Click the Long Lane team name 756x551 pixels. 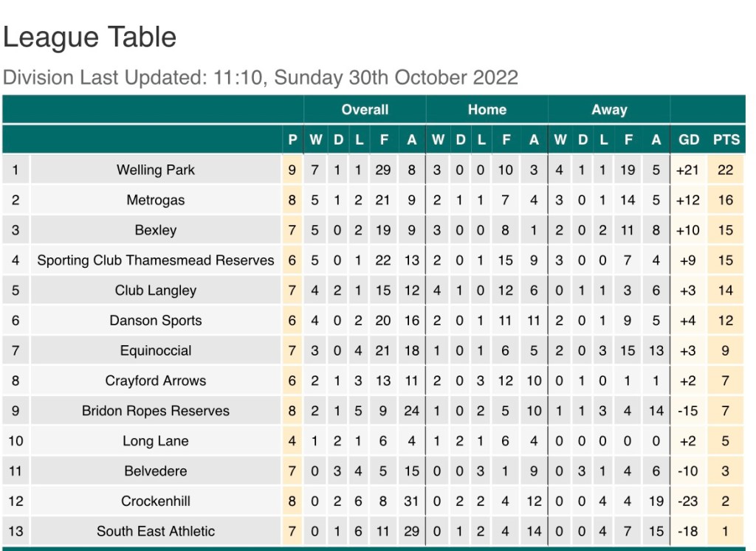156,441
